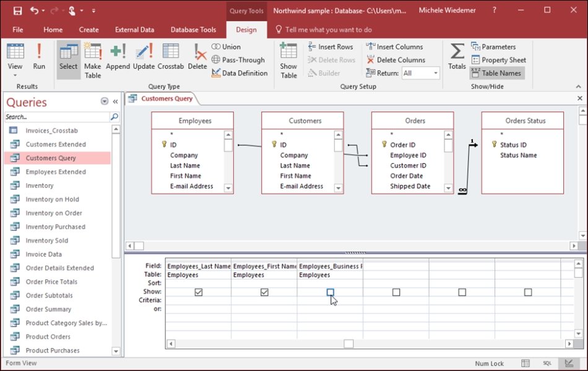This screenshot has width=588, height=371.
Task: Click the Union query button
Action: tap(226, 47)
